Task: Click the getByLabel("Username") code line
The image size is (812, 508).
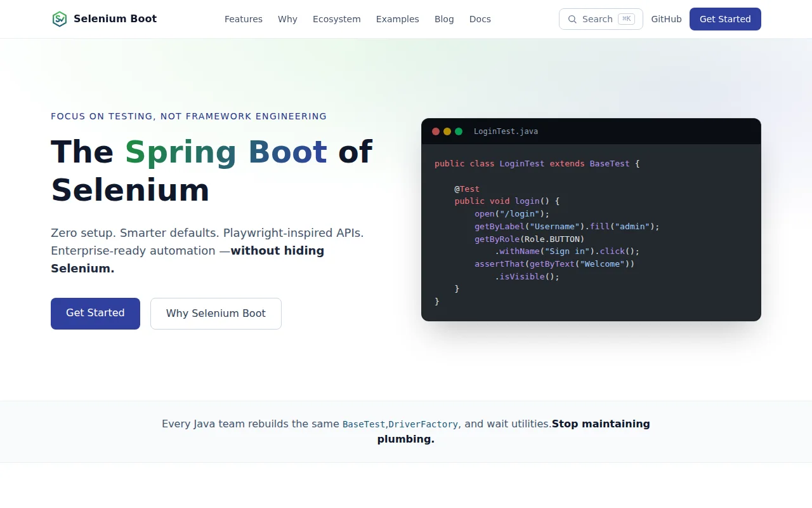Action: pos(567,226)
